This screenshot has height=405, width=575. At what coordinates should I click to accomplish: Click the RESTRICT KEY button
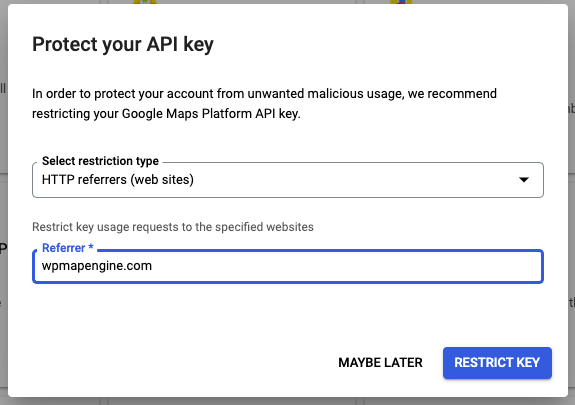[497, 363]
